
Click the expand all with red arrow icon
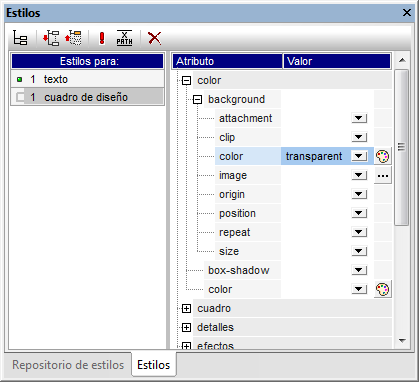51,38
